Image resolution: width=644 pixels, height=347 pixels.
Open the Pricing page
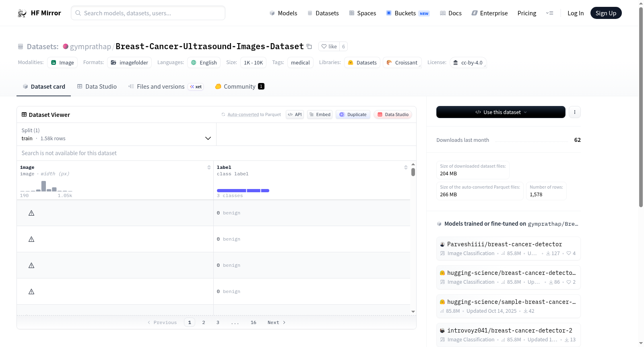527,13
